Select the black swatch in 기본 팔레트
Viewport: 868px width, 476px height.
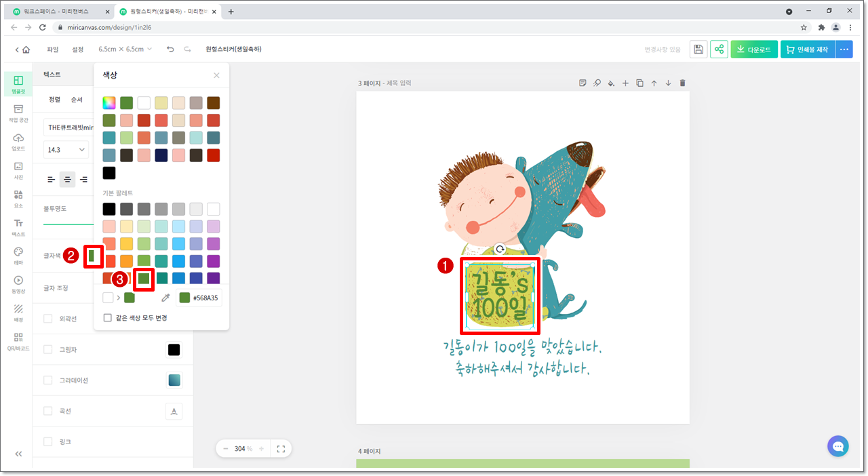pos(109,209)
